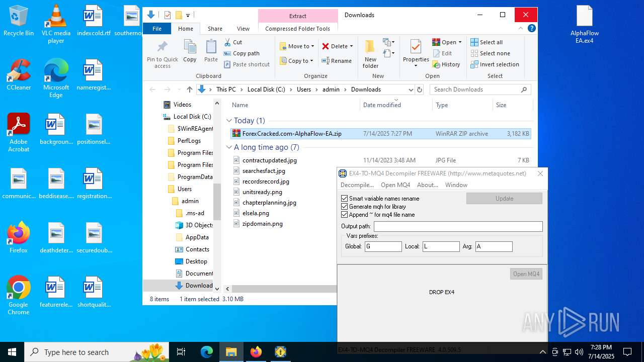Viewport: 644px width, 362px height.
Task: Click Select all in the ribbon
Action: [x=487, y=42]
